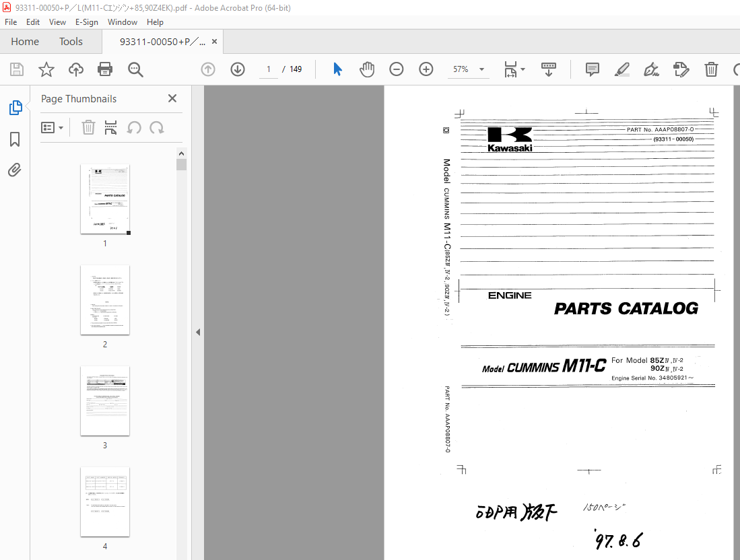Rotate page clockwise

coord(157,127)
